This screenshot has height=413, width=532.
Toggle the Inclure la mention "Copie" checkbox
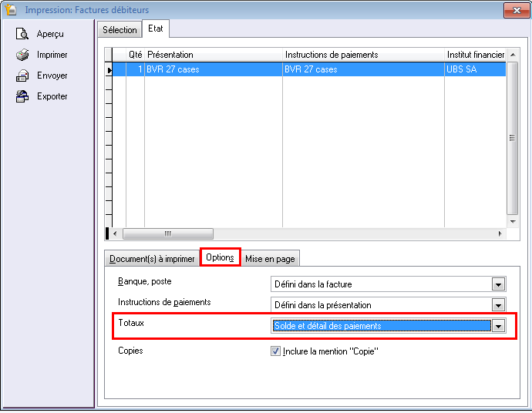[276, 351]
